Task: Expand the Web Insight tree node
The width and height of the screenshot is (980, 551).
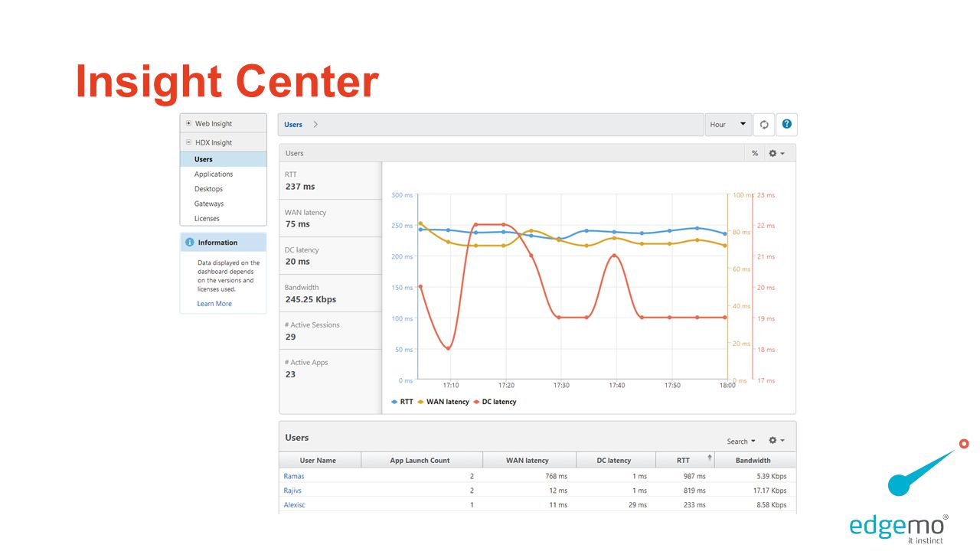Action: click(188, 123)
